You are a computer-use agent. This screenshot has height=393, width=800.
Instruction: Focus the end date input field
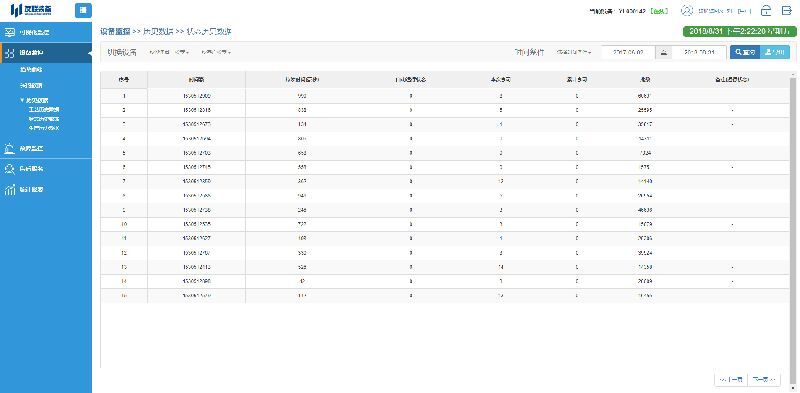(x=700, y=52)
